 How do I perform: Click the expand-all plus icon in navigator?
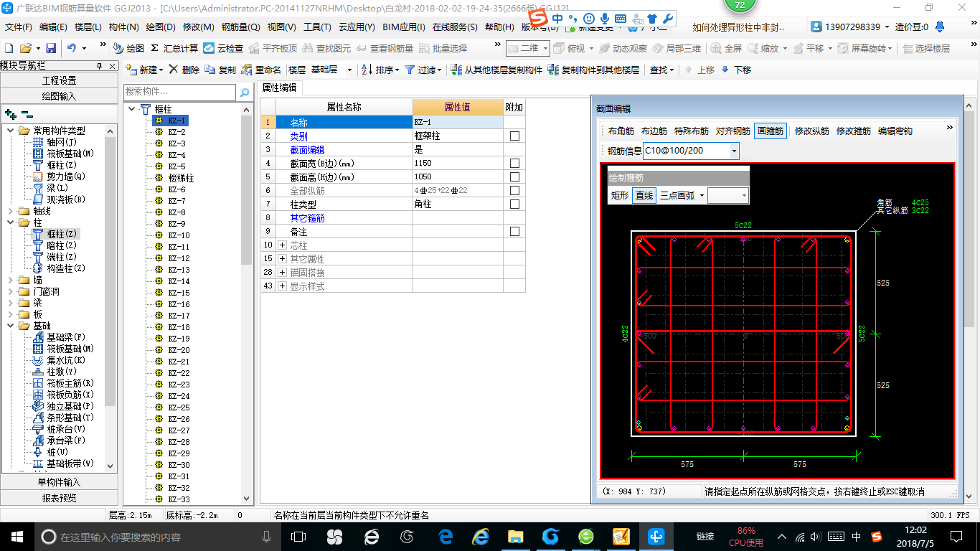(11, 114)
